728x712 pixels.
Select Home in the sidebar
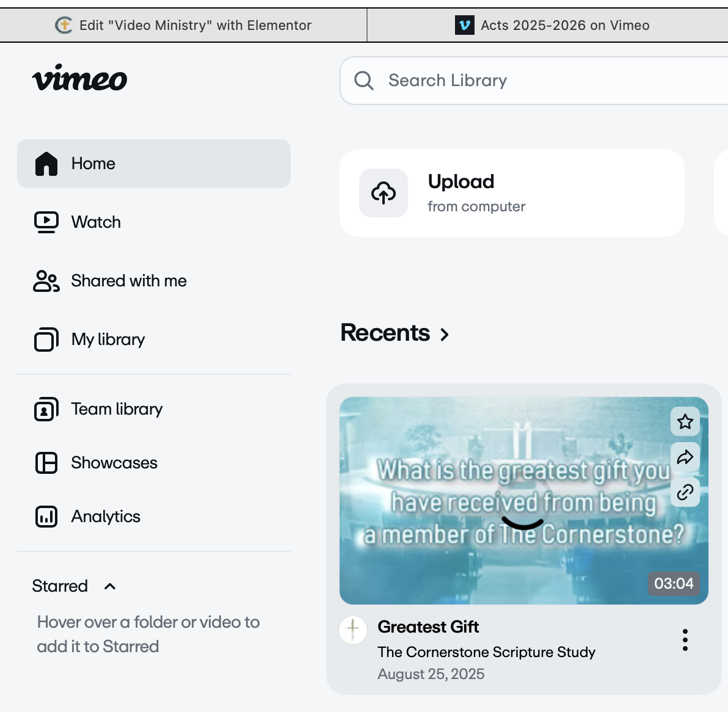pyautogui.click(x=154, y=164)
